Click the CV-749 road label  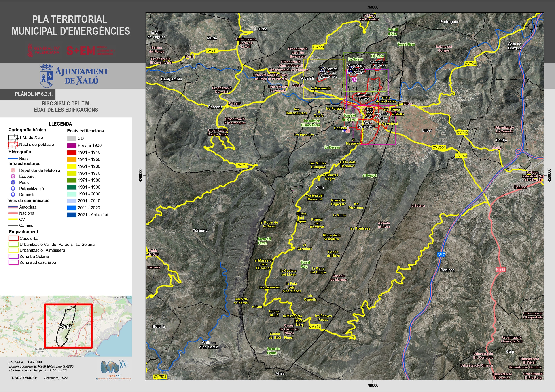pyautogui.click(x=315, y=326)
